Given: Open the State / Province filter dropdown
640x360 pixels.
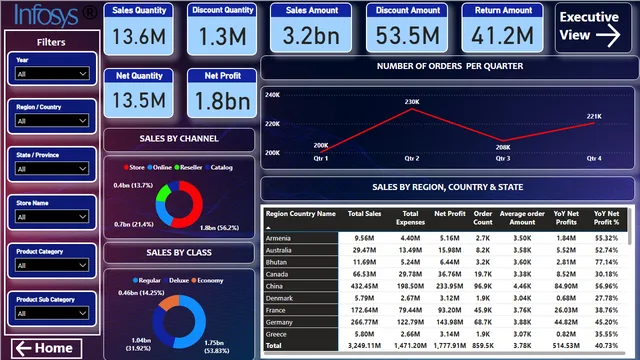Looking at the screenshot, I should click(x=52, y=169).
